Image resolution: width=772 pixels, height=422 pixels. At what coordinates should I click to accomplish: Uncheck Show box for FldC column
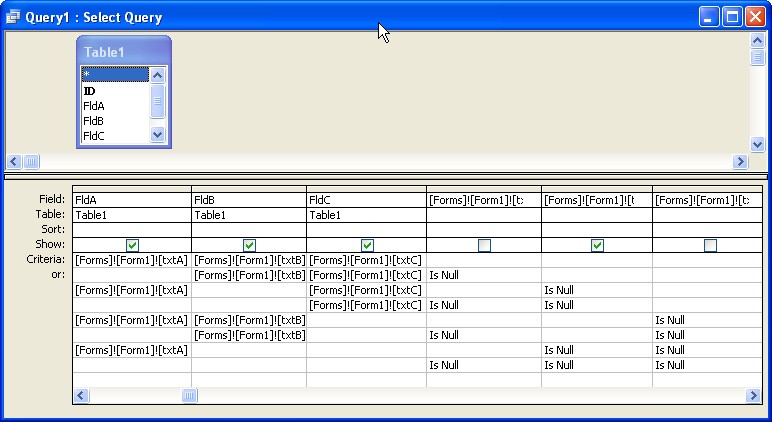367,245
